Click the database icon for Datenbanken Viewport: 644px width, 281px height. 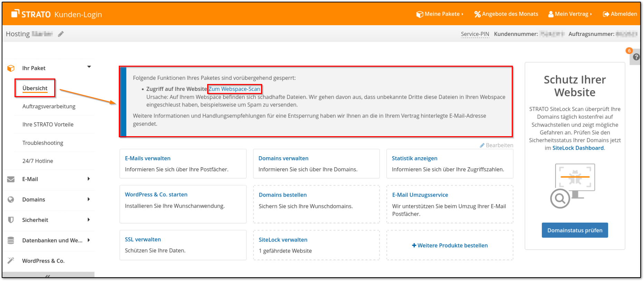tap(11, 240)
